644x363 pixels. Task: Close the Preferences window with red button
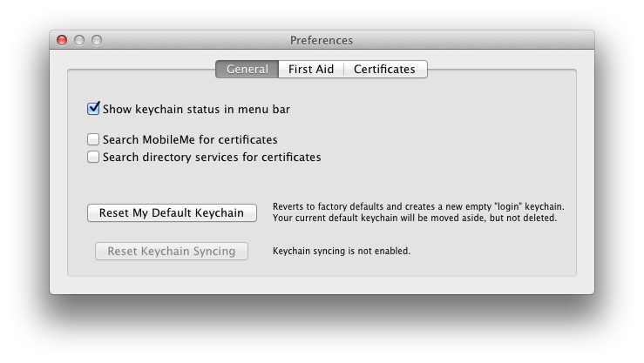tap(62, 40)
